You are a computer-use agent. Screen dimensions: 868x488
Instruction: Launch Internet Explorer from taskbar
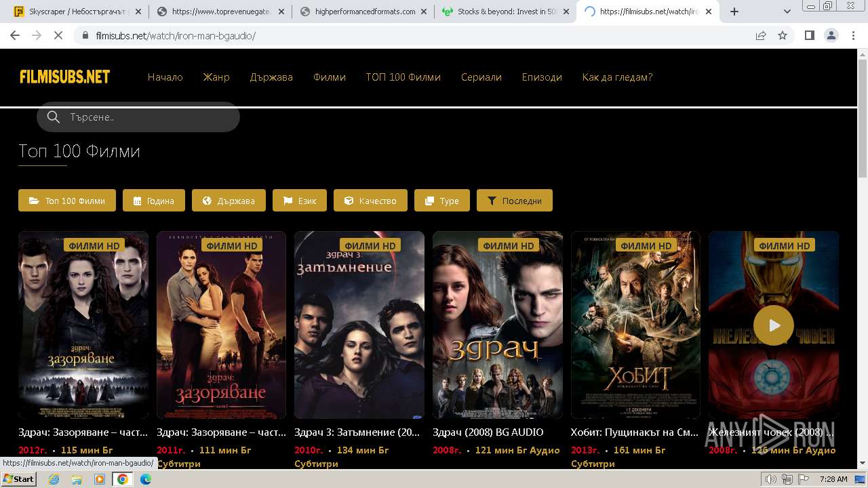pos(54,479)
